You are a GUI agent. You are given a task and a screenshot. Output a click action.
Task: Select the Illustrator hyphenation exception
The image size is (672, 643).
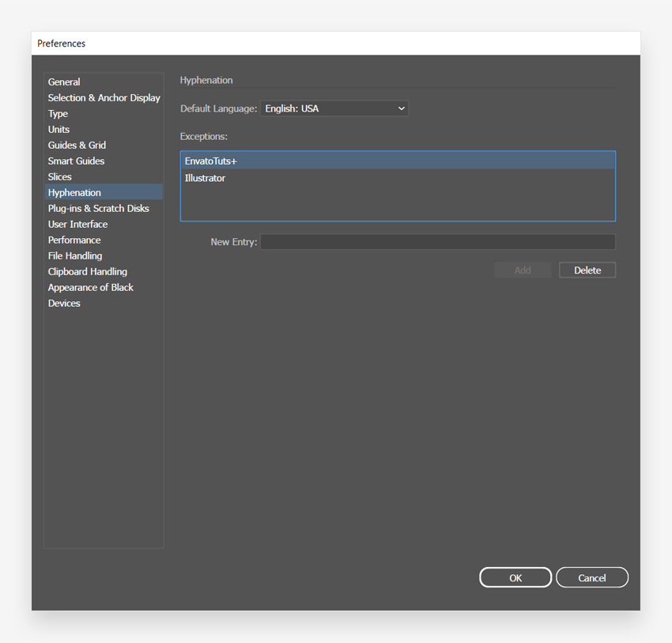[x=205, y=178]
